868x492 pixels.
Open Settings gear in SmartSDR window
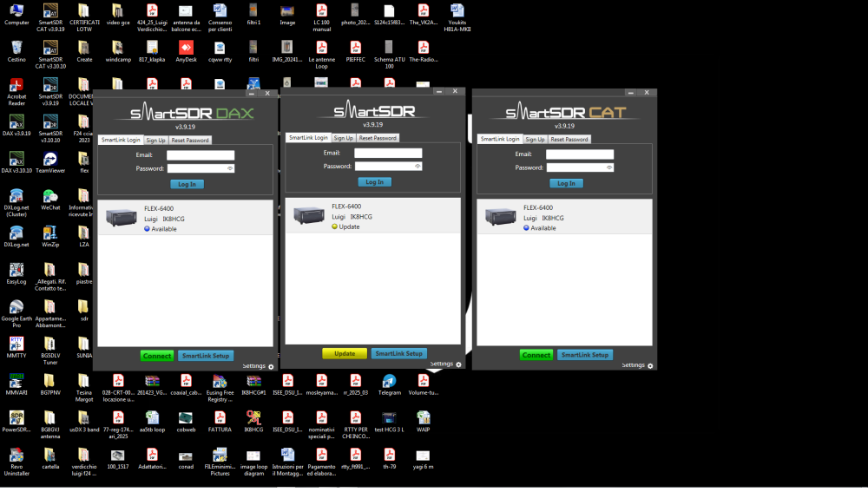pyautogui.click(x=458, y=364)
